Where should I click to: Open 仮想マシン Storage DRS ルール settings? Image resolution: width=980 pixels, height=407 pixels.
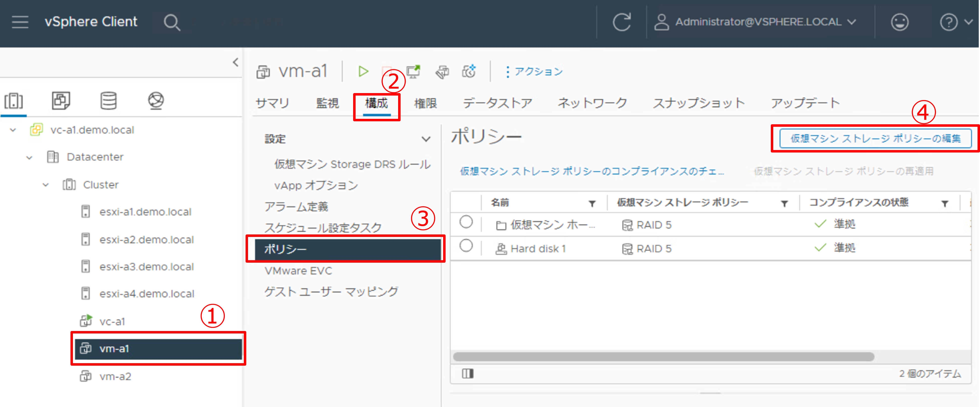pos(352,164)
